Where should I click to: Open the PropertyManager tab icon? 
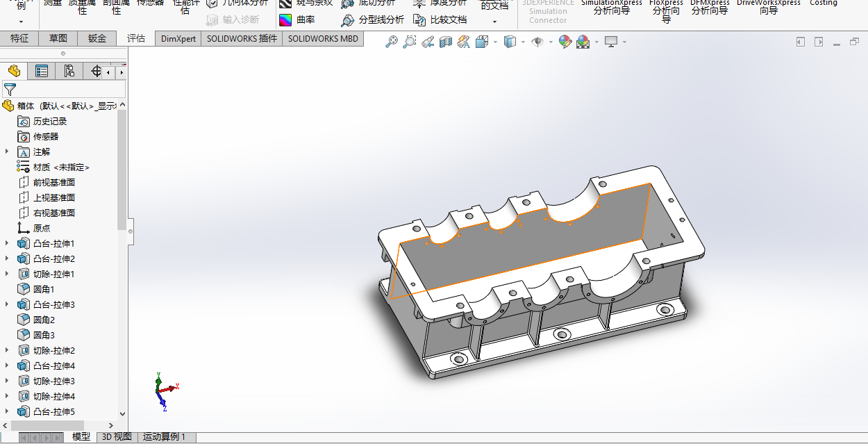(x=42, y=71)
